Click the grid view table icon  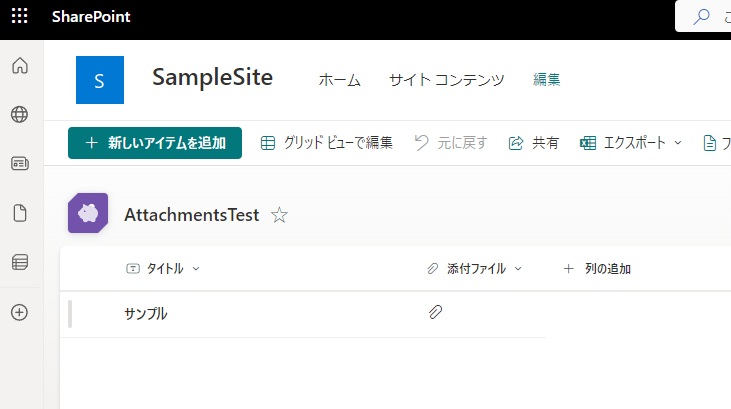pos(268,143)
